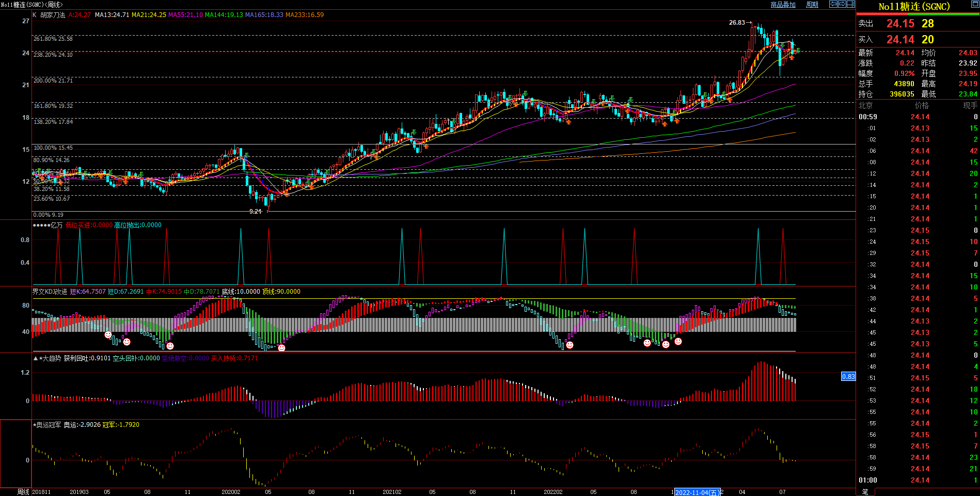Open the 商品叠加 overlay link

(x=783, y=5)
